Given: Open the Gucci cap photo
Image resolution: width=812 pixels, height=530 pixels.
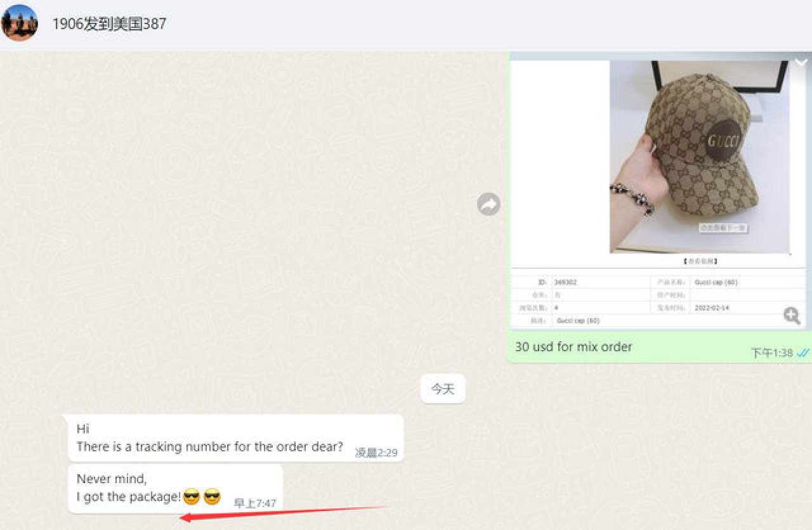Looking at the screenshot, I should coord(699,156).
